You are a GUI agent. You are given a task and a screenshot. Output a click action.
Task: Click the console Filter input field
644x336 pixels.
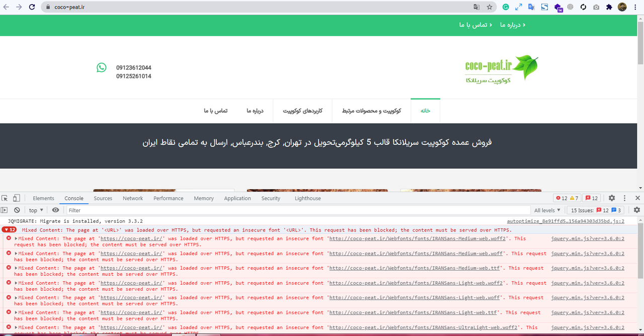(x=298, y=210)
